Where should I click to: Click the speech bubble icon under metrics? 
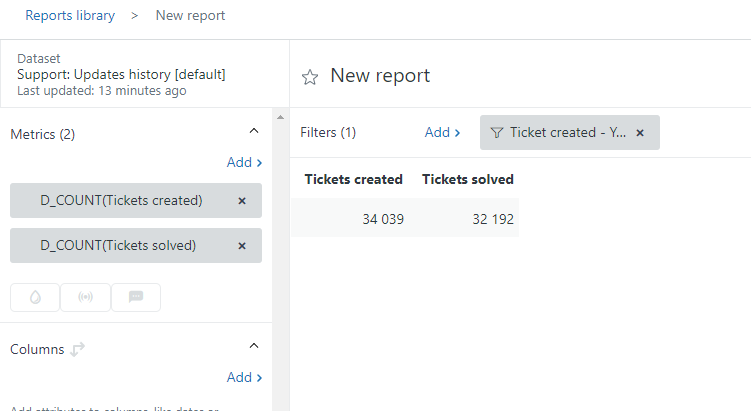tap(135, 297)
